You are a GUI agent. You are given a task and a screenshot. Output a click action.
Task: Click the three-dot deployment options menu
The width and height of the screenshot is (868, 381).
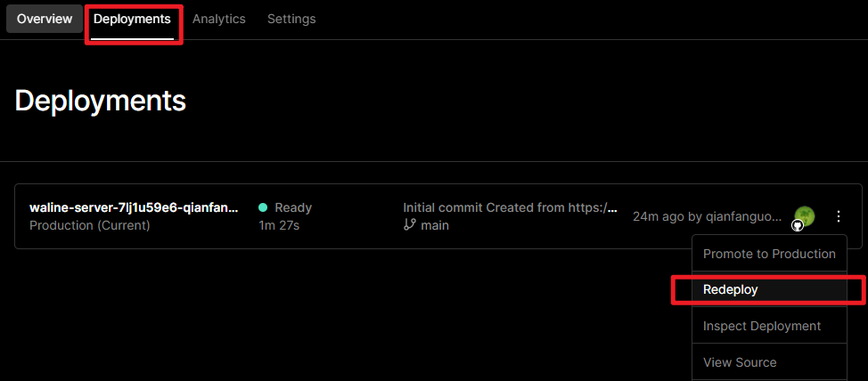point(838,215)
